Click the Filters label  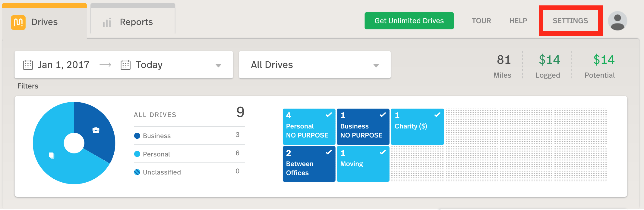point(28,86)
